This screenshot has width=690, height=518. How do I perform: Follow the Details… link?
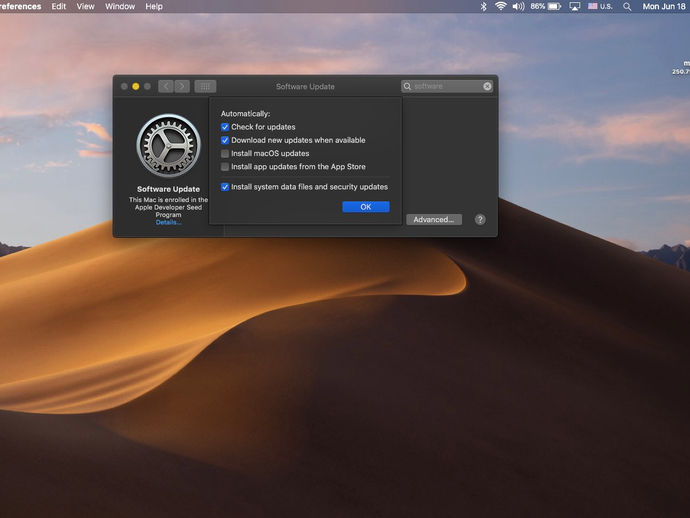point(169,223)
